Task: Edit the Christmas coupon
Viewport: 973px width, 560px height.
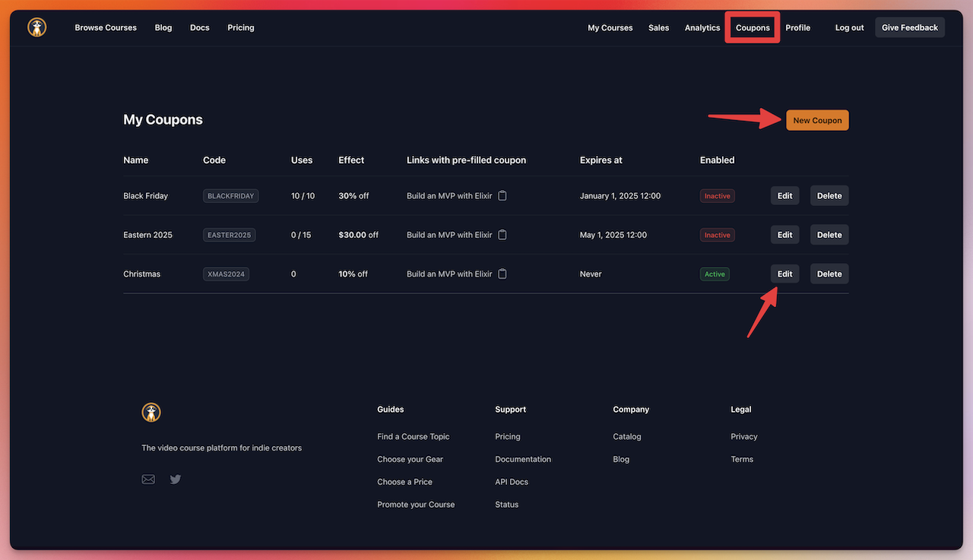Action: click(x=784, y=274)
